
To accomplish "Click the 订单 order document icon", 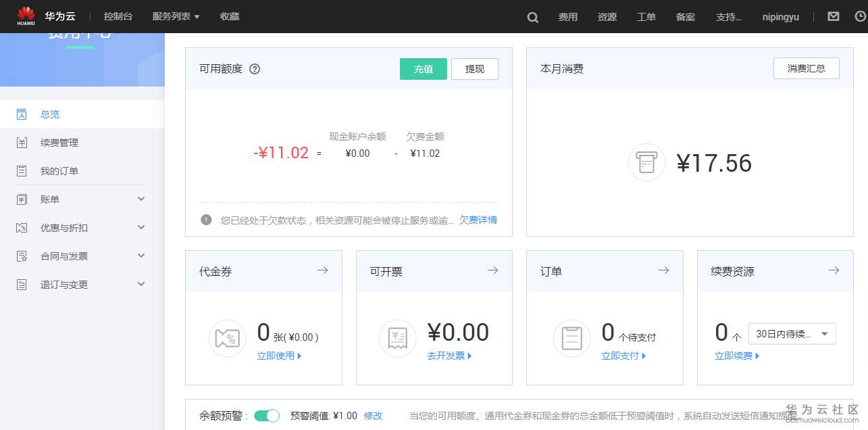I will [x=571, y=338].
